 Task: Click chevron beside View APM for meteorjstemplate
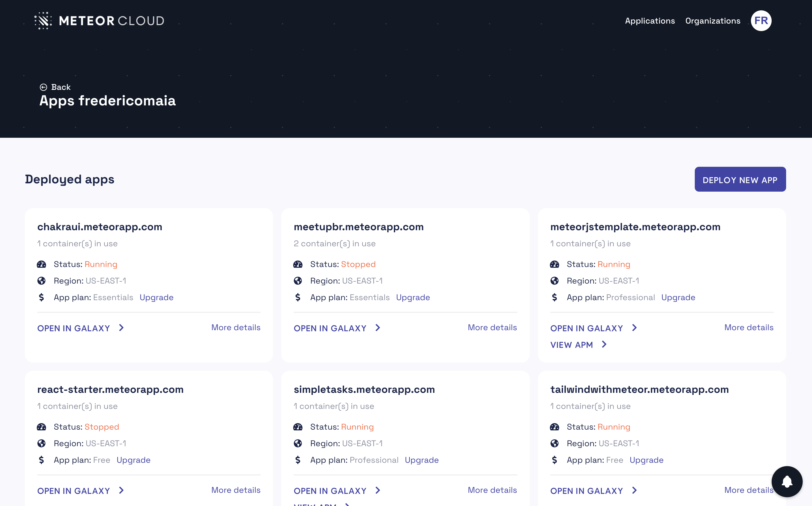pyautogui.click(x=604, y=344)
